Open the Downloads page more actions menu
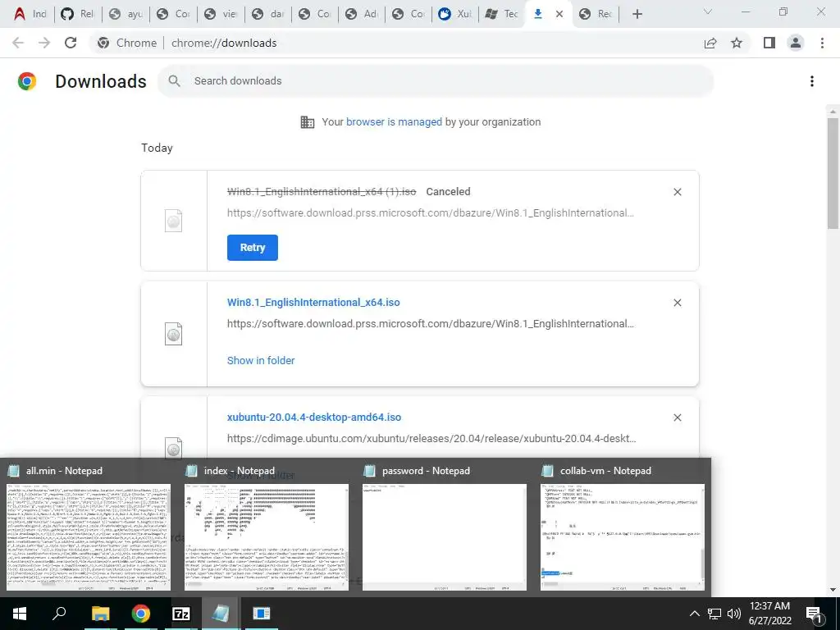The image size is (840, 630). 812,81
